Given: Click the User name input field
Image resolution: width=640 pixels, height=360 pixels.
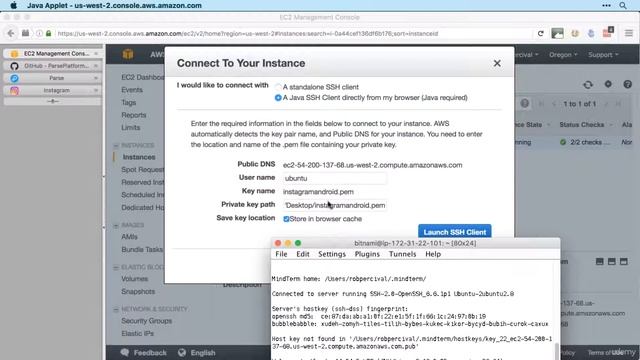Looking at the screenshot, I should 334,178.
